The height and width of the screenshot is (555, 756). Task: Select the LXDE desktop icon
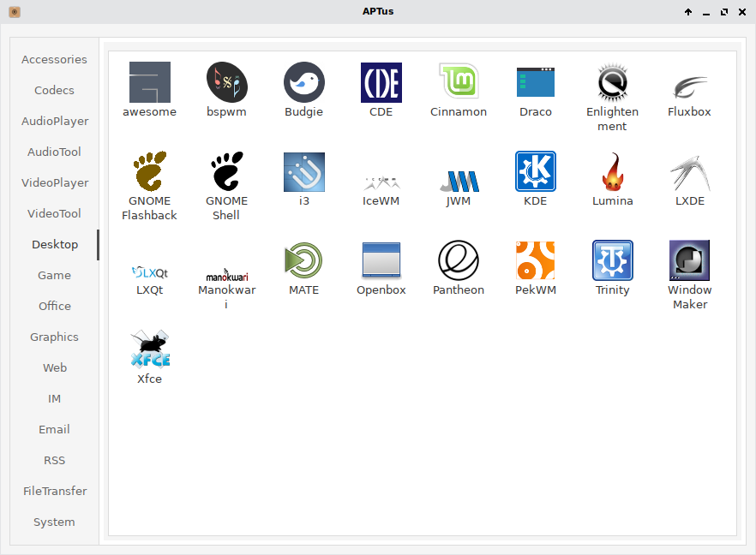(x=689, y=173)
